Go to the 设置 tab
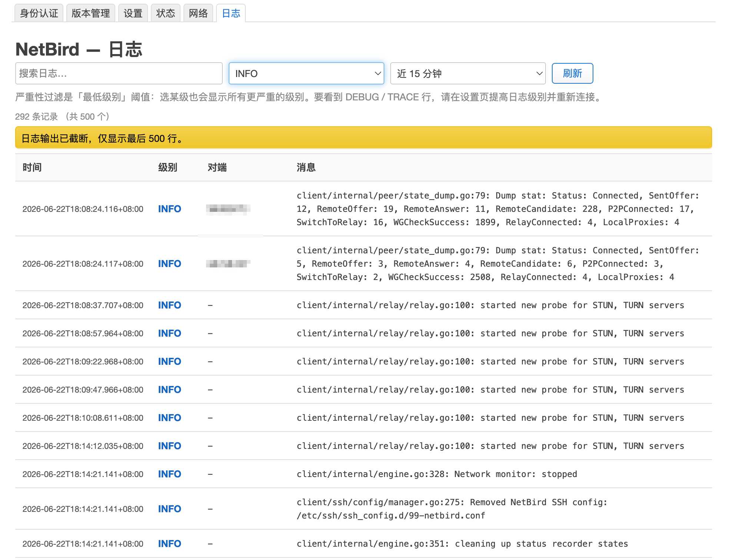The height and width of the screenshot is (560, 742). point(133,13)
